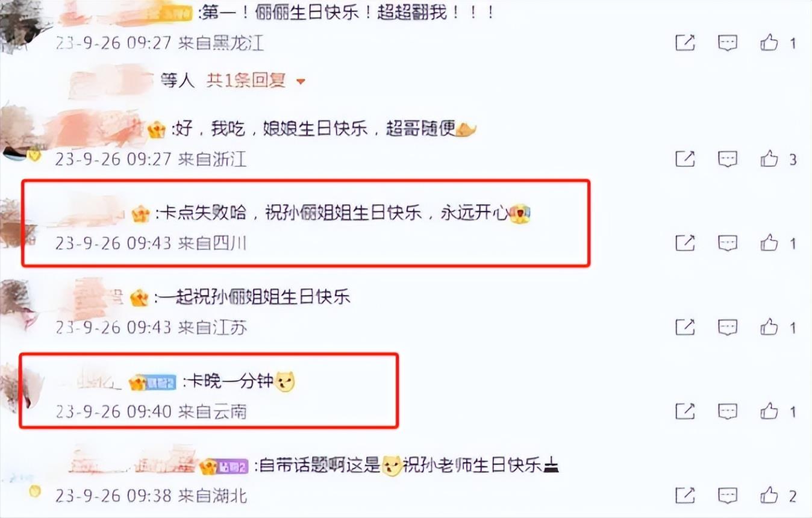Share the comment from 黑龙江
The image size is (812, 518).
685,43
